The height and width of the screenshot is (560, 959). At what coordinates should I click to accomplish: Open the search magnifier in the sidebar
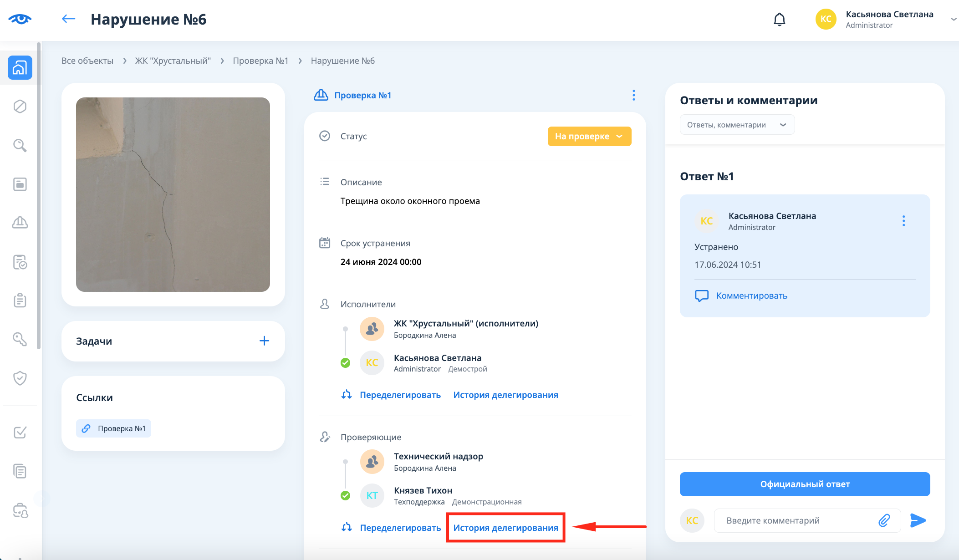click(20, 145)
